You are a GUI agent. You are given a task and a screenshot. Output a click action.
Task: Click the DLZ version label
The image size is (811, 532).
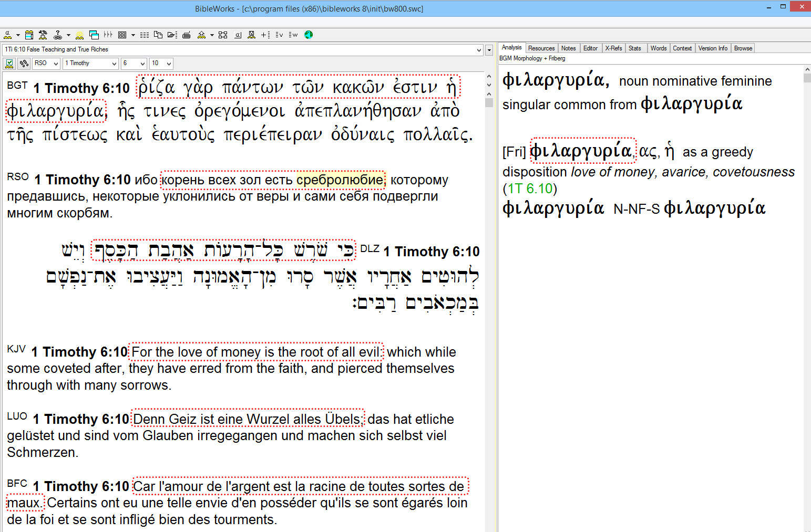370,248
